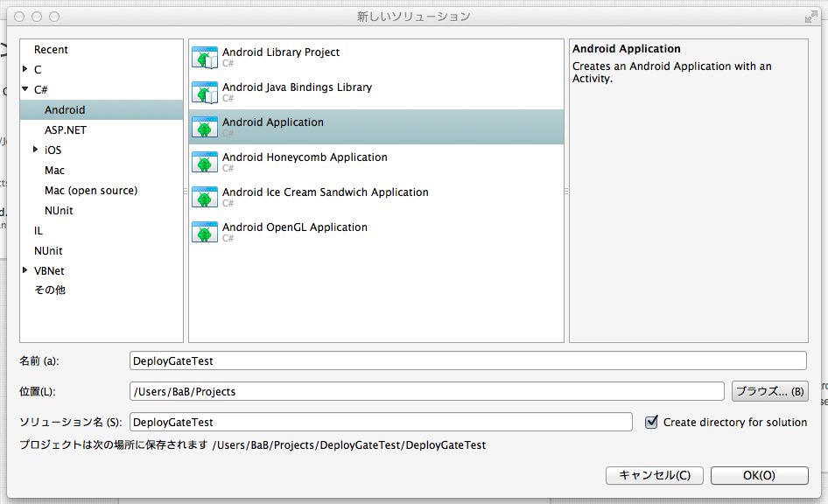Click the Android Java Bindings Library icon
828x504 pixels.
tap(205, 93)
